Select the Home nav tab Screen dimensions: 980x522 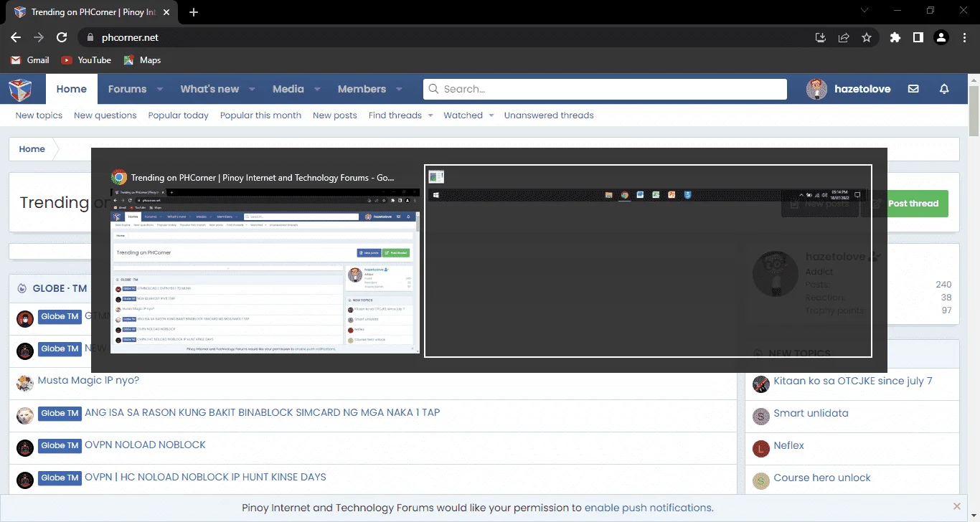tap(72, 89)
